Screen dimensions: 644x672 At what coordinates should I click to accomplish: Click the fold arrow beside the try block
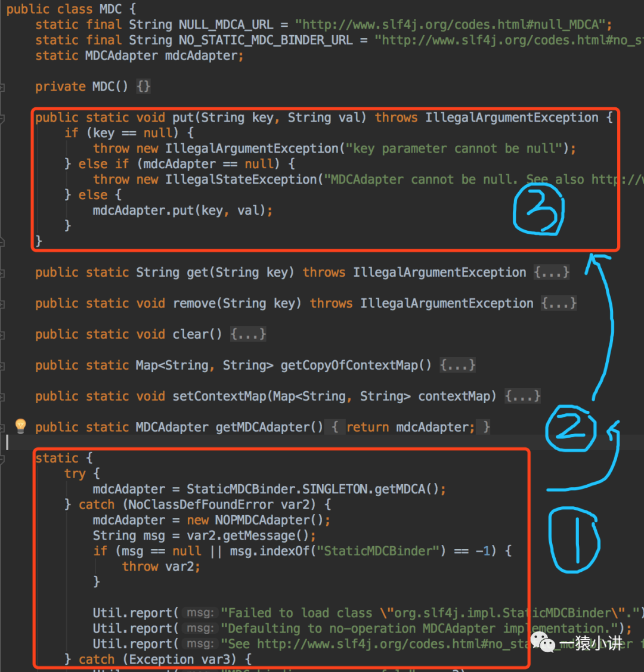pos(4,473)
